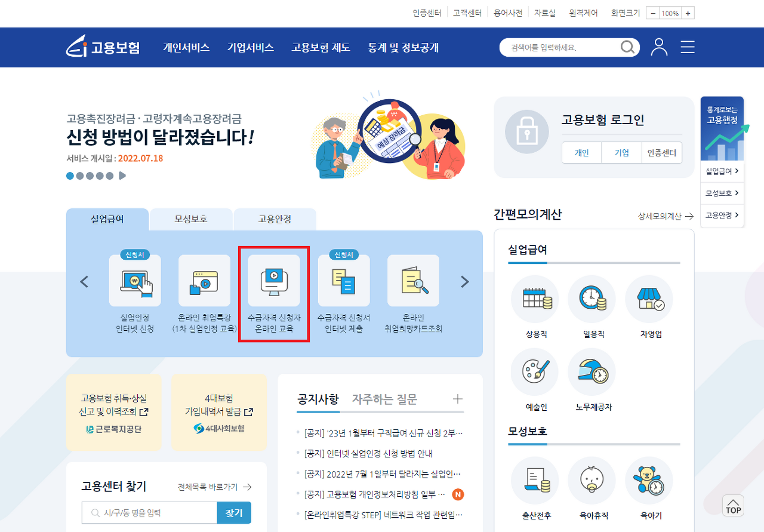Open 고용보험 제도 menu
The image size is (764, 532).
pyautogui.click(x=321, y=48)
